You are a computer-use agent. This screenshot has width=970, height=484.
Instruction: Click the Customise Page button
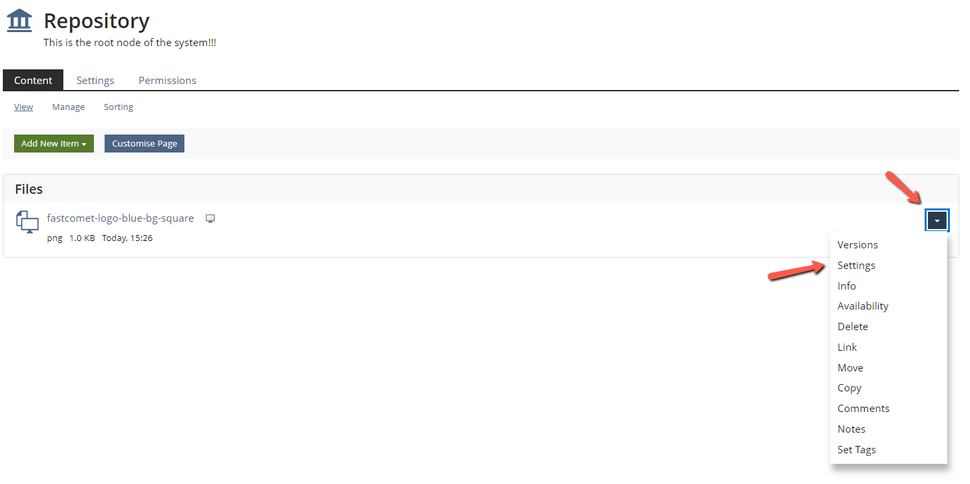click(144, 144)
